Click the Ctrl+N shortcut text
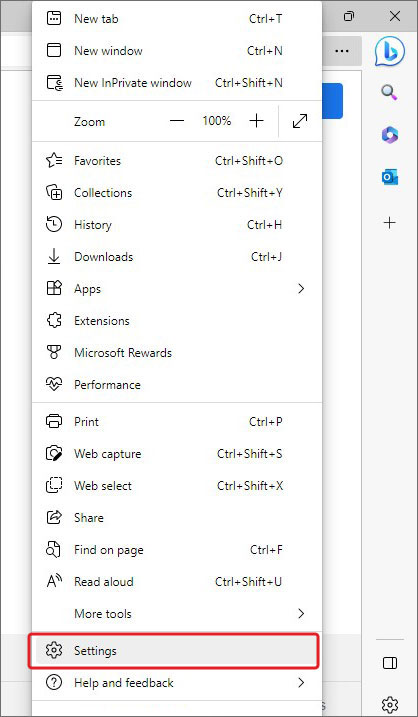The width and height of the screenshot is (418, 717). [x=265, y=51]
